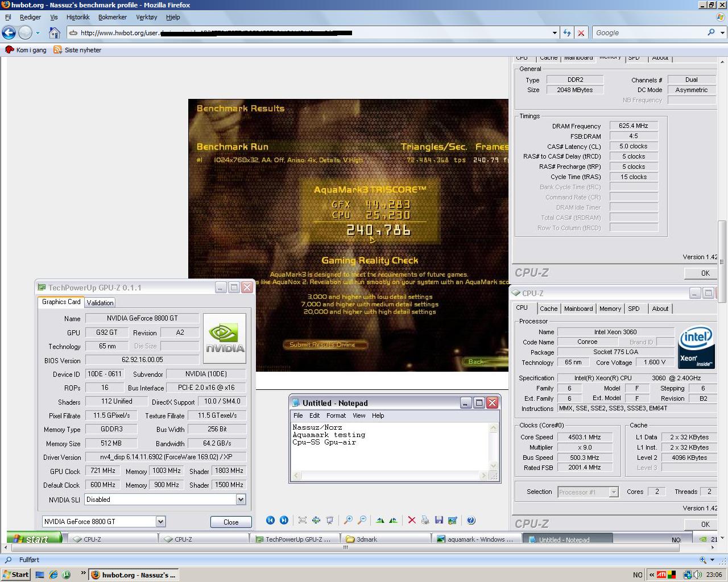Switch to the GPU-Z Validation tab
This screenshot has width=728, height=582.
100,303
